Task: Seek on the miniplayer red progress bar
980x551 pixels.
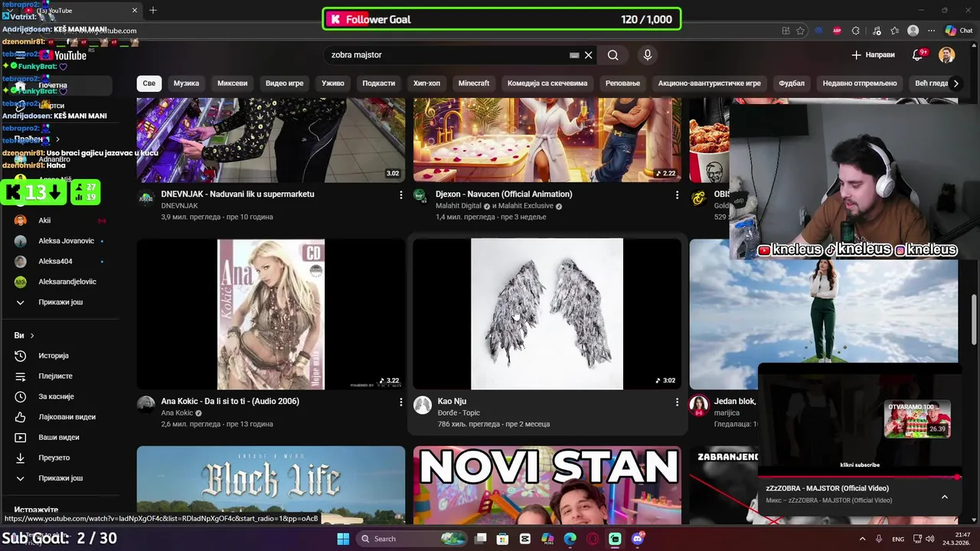Action: (x=858, y=478)
